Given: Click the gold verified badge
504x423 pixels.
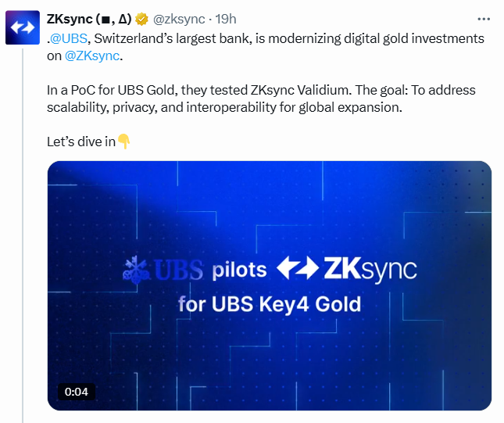Looking at the screenshot, I should 142,19.
